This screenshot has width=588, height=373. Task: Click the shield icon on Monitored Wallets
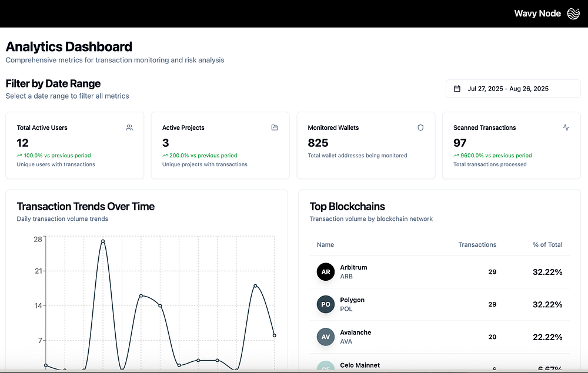coord(420,127)
